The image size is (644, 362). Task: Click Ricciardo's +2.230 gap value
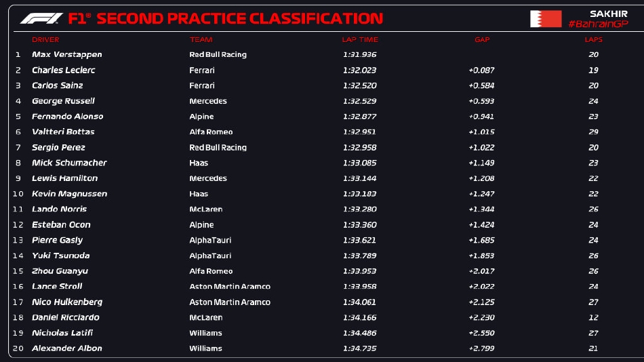481,317
